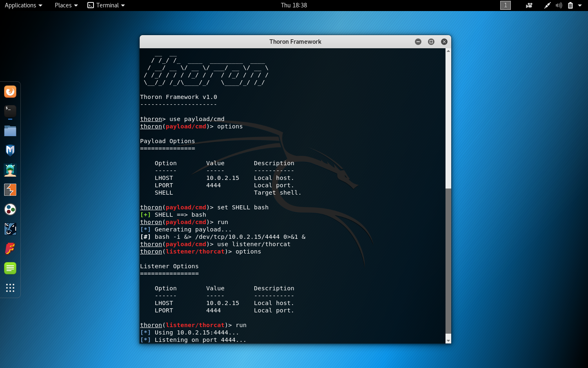The height and width of the screenshot is (368, 588).
Task: Click the payload LPORT value 4444
Action: click(214, 185)
